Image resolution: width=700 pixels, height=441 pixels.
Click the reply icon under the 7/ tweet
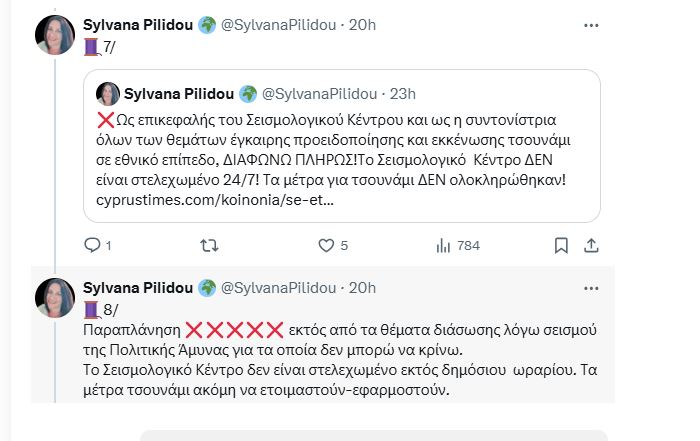92,245
